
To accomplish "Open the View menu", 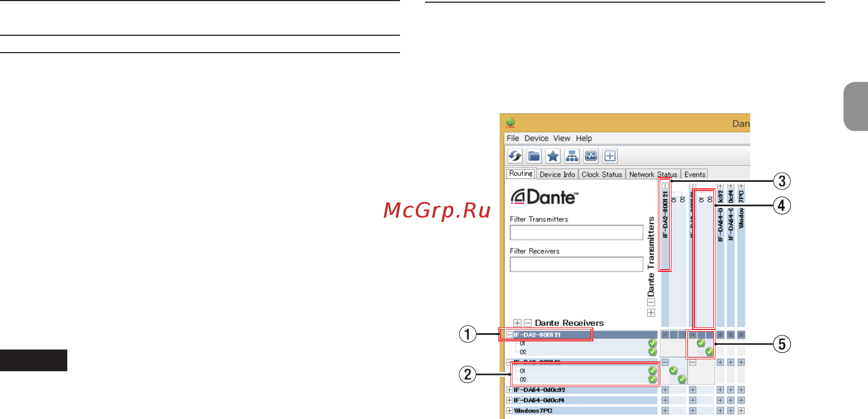I will [562, 138].
